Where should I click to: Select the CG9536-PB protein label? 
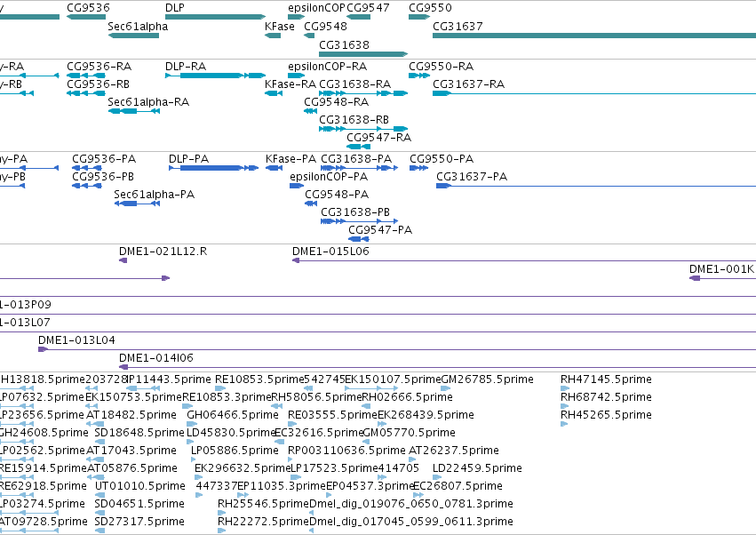(103, 177)
